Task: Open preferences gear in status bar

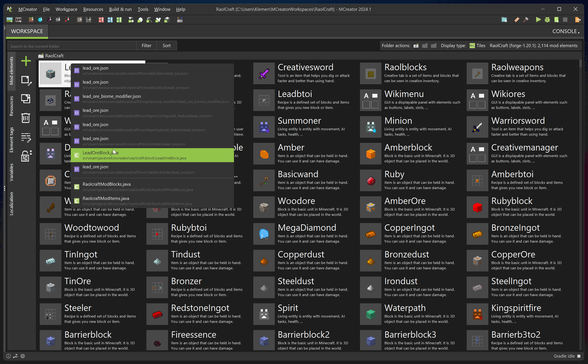Action: pos(23,356)
